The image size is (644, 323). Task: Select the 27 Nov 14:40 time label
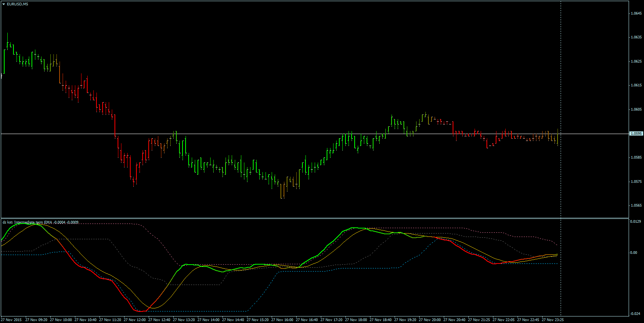(233, 320)
